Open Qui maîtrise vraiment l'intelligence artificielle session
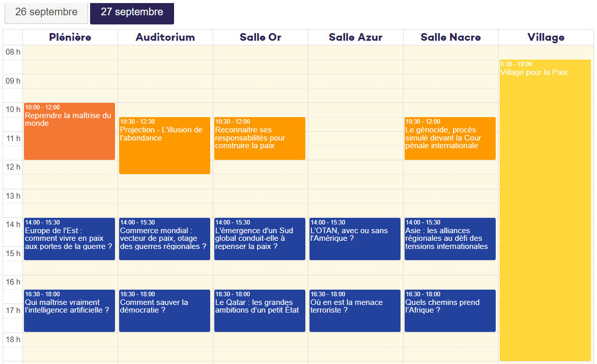 tap(69, 311)
